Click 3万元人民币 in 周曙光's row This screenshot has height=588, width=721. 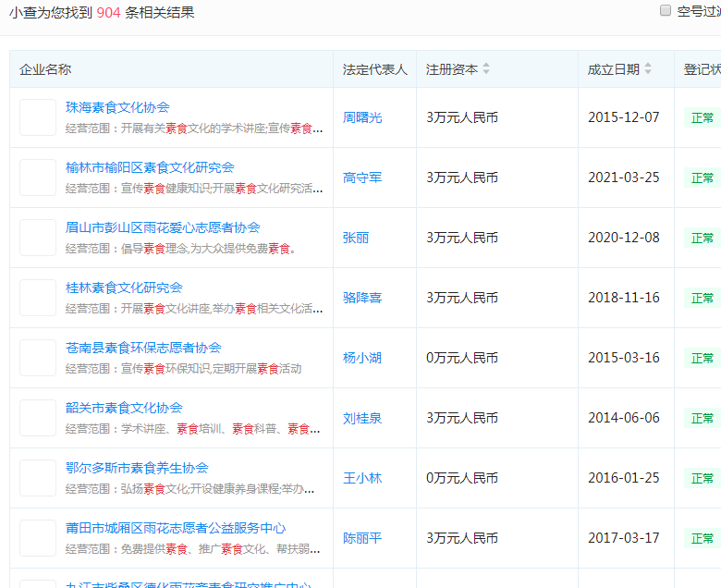coord(462,117)
